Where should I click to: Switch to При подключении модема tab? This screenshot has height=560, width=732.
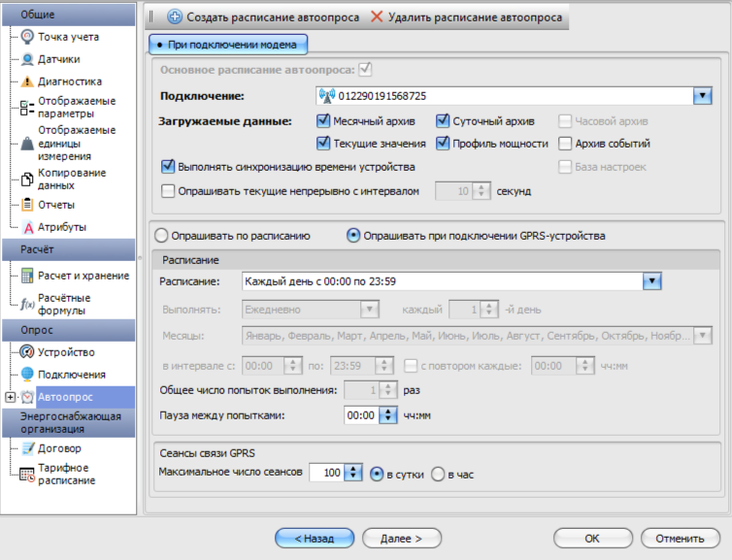pyautogui.click(x=228, y=45)
